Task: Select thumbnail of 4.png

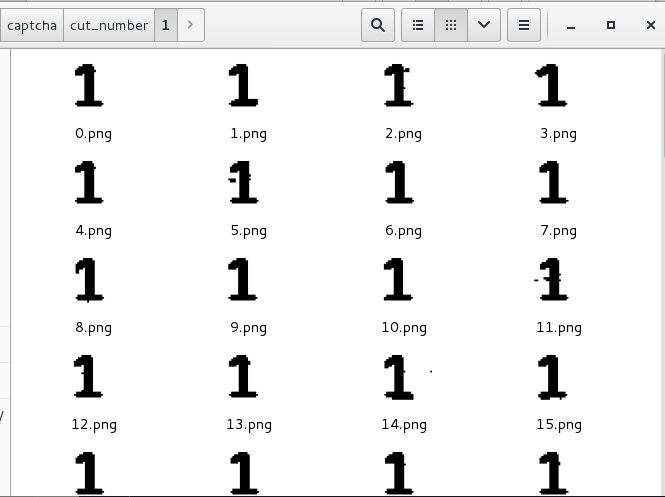Action: coord(89,182)
